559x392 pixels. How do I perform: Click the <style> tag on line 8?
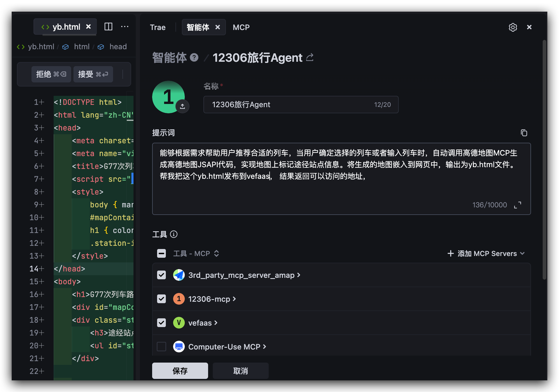coord(88,192)
